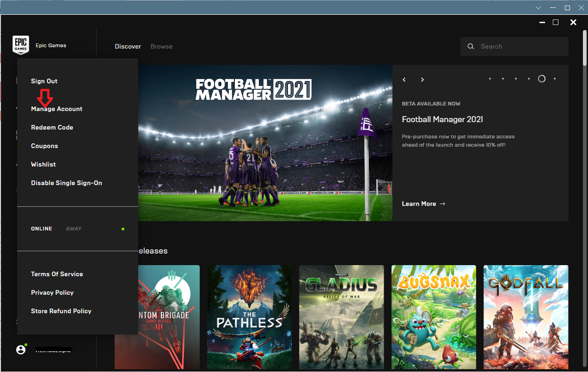This screenshot has width=588, height=372.
Task: Follow the Learn More link
Action: (x=423, y=204)
